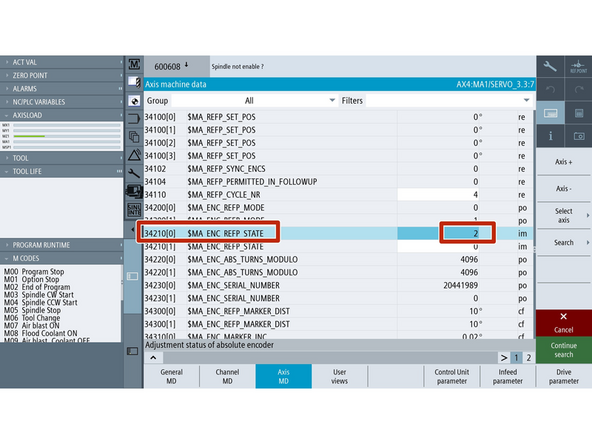Click the red Cancel button
Image resolution: width=592 pixels, height=444 pixels.
pyautogui.click(x=564, y=323)
